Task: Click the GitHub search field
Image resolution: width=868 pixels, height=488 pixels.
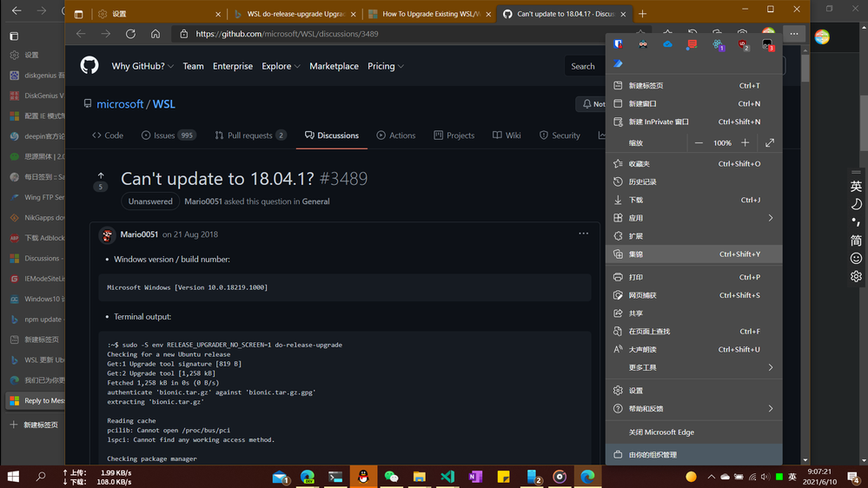Action: [x=586, y=66]
